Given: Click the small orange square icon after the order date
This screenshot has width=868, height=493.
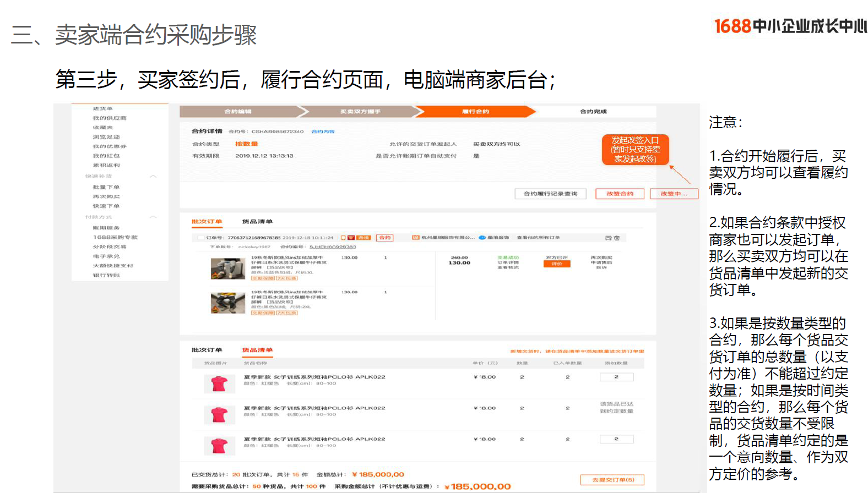Looking at the screenshot, I should click(343, 238).
